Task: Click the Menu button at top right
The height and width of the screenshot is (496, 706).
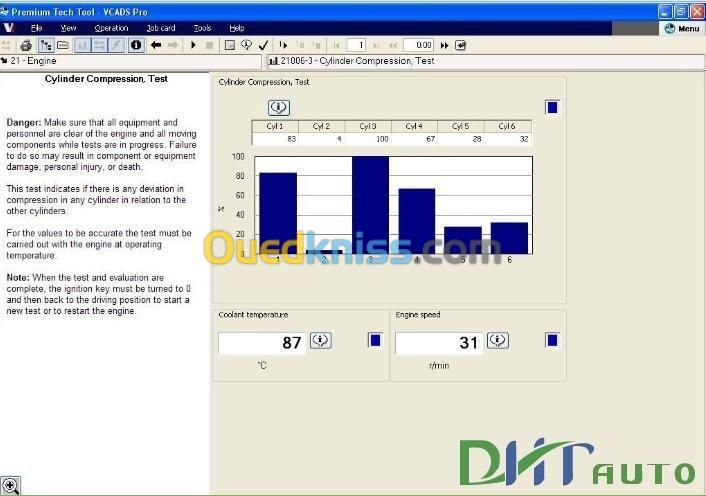Action: coord(682,28)
